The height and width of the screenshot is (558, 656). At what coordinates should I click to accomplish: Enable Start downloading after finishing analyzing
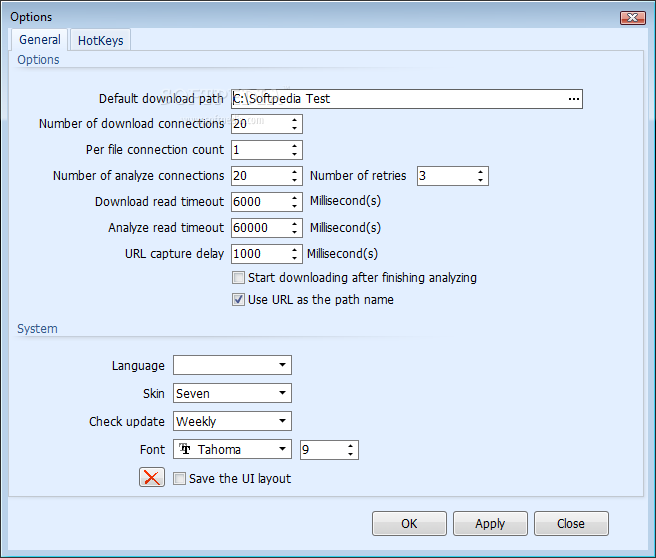(x=238, y=278)
